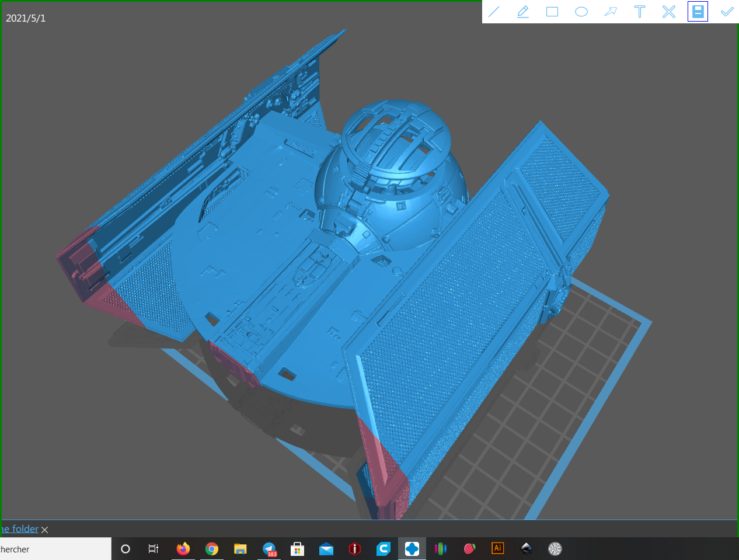This screenshot has height=560, width=739.
Task: Choose the rectangle annotation tool
Action: (552, 12)
